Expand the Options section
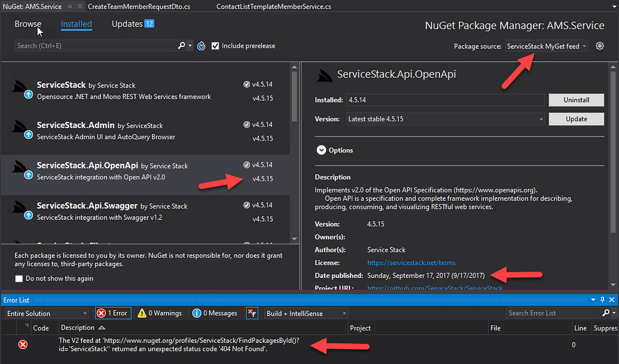Viewport: 619px width, 364px height. click(321, 150)
